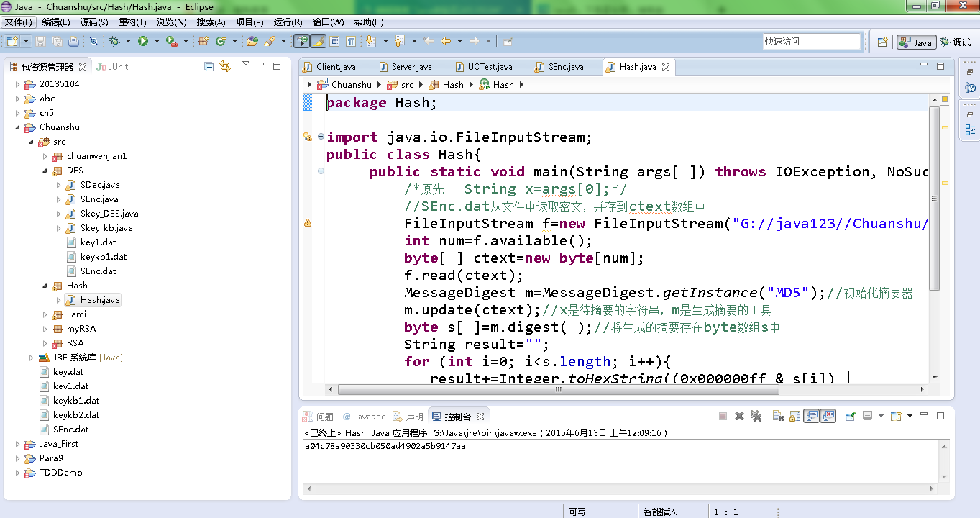The image size is (980, 518).
Task: Toggle block selection mode
Action: pos(334,41)
